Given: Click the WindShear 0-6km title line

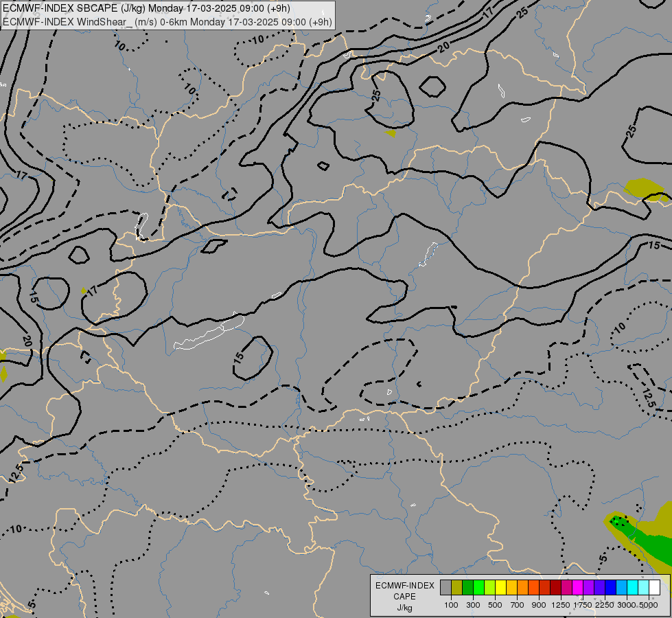Looking at the screenshot, I should tap(167, 22).
